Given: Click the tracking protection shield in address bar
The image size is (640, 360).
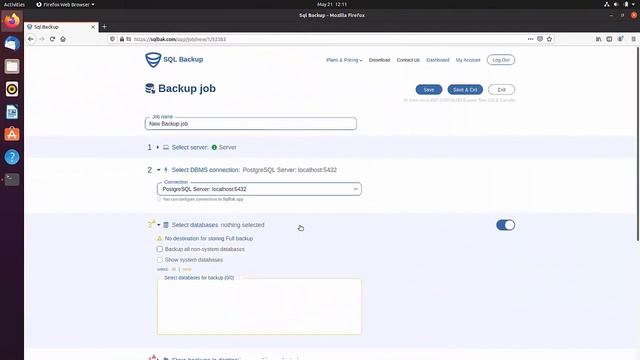Looking at the screenshot, I should [x=113, y=39].
